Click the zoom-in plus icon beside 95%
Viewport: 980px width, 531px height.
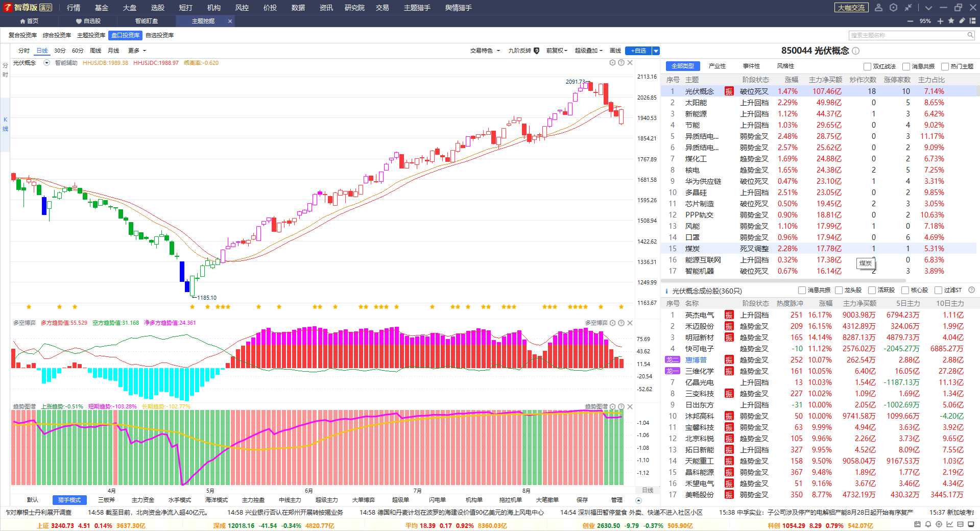pos(940,21)
